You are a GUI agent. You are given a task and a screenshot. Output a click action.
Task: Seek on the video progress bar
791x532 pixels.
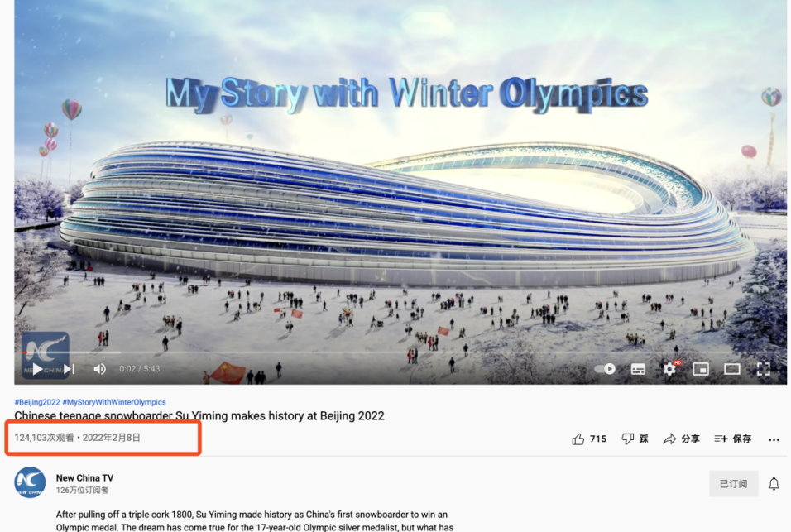click(400, 352)
